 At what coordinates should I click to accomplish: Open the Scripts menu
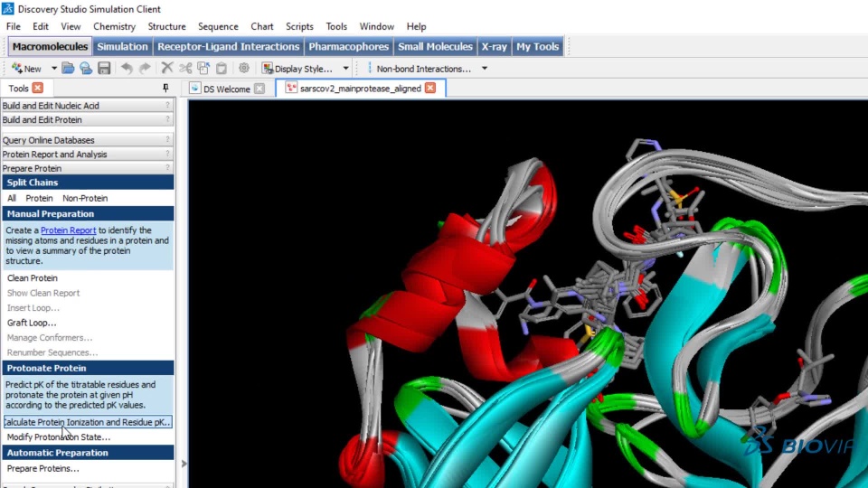click(x=299, y=26)
